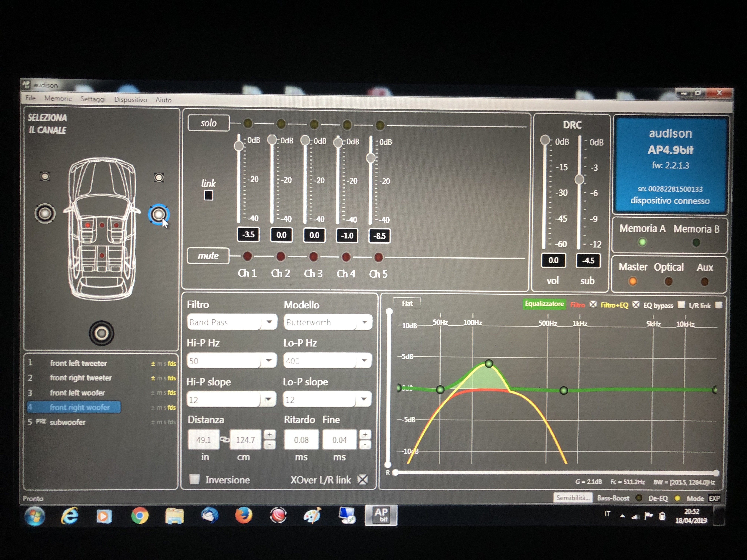Open the Sensibilità button
The image size is (747, 560).
coord(572,498)
